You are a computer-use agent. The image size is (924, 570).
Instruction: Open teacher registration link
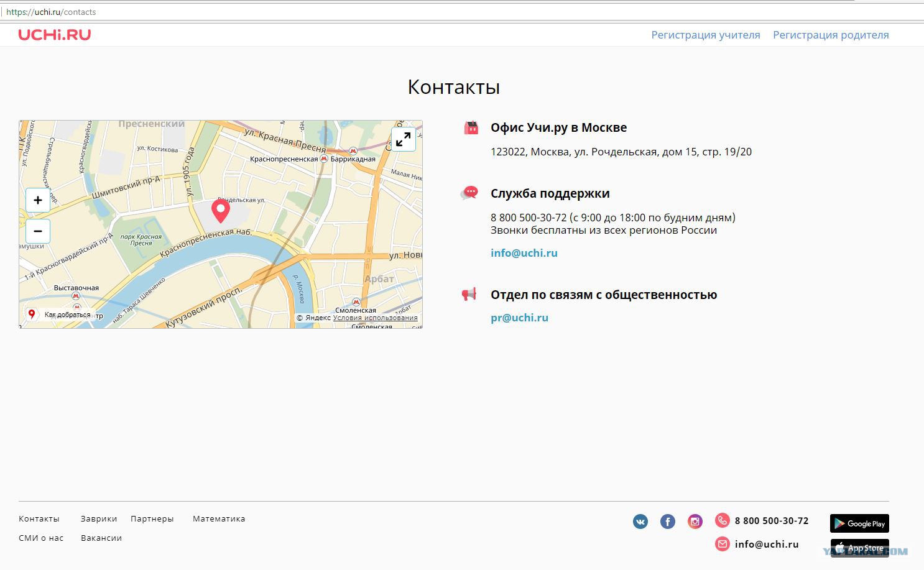(x=706, y=35)
